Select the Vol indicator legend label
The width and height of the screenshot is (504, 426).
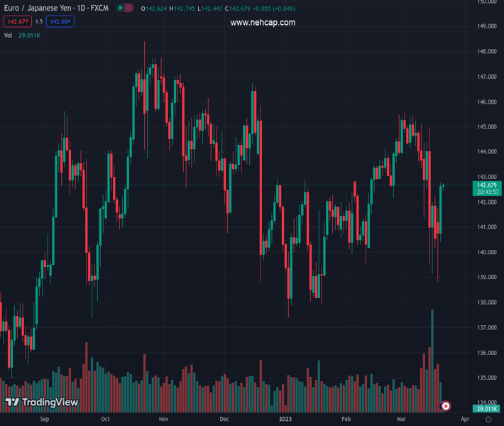8,35
